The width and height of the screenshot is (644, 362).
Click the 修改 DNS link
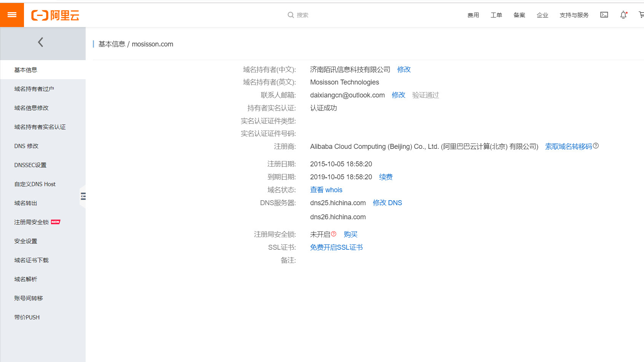[387, 203]
